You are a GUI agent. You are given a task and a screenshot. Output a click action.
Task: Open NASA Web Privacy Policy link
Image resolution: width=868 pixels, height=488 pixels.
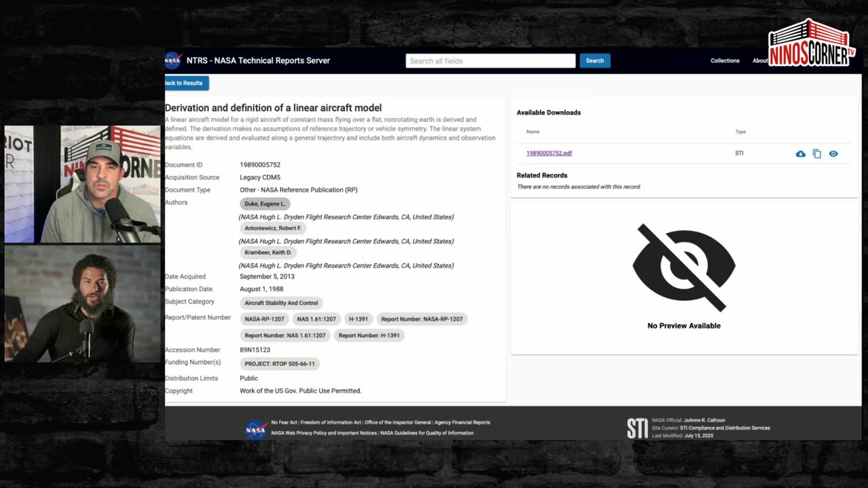pyautogui.click(x=323, y=432)
